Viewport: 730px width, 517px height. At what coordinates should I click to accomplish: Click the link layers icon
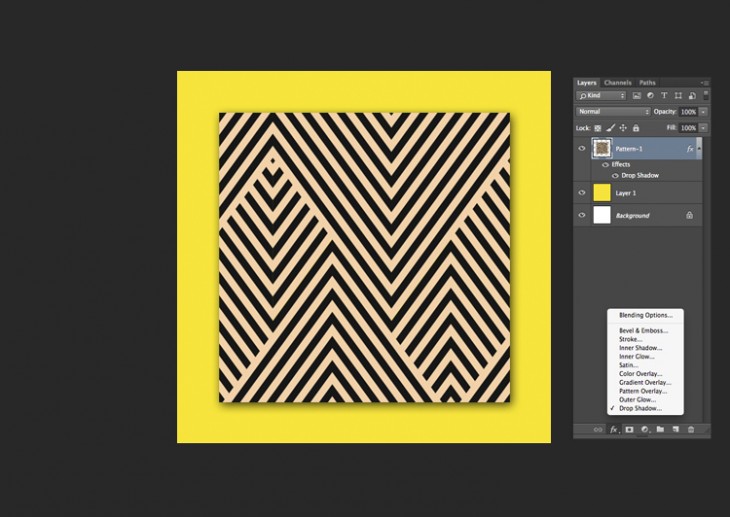[598, 429]
